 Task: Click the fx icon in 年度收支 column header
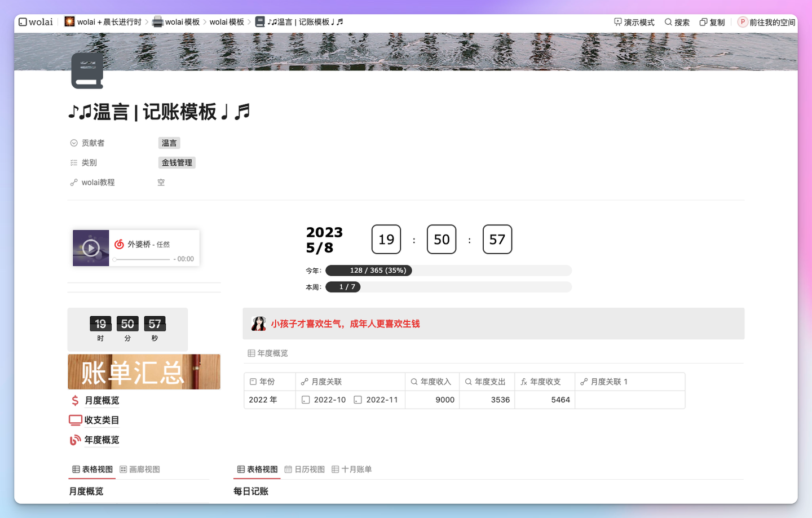pyautogui.click(x=524, y=382)
